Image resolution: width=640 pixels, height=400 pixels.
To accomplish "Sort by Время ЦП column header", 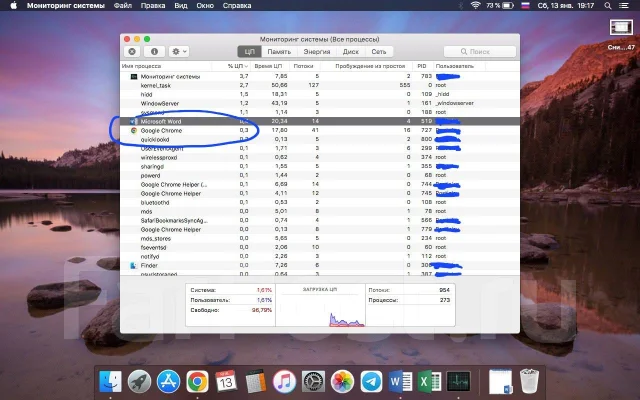I will pos(269,66).
